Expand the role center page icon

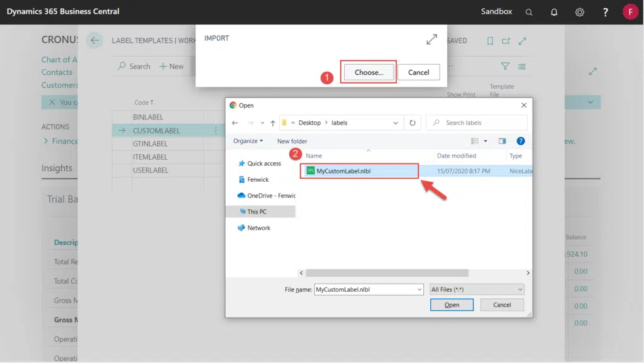click(592, 72)
